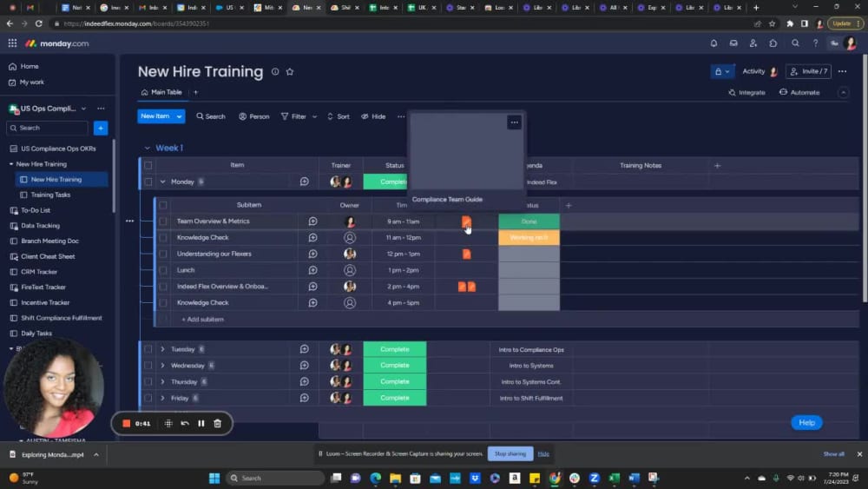Check the Monday item checkbox
Viewport: 868px width, 489px height.
[x=148, y=182]
